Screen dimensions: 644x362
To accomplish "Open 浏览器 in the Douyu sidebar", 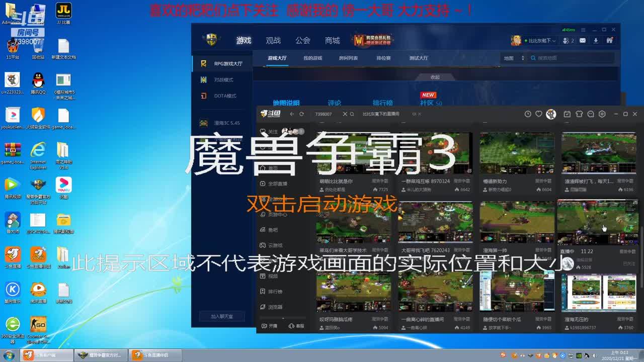I will (x=271, y=307).
